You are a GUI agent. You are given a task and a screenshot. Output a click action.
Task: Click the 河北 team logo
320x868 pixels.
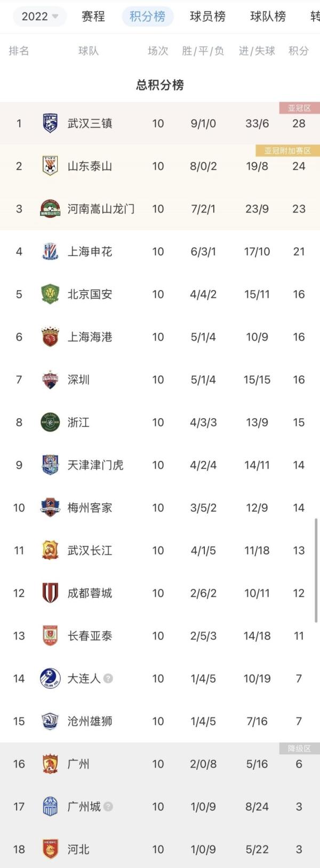[50, 849]
